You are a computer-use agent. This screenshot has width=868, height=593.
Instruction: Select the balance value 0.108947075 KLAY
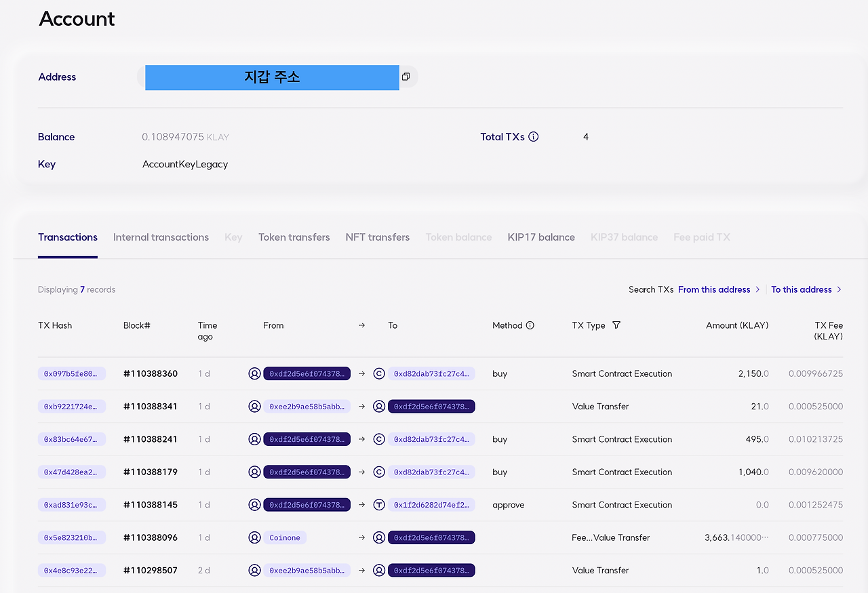tap(186, 137)
